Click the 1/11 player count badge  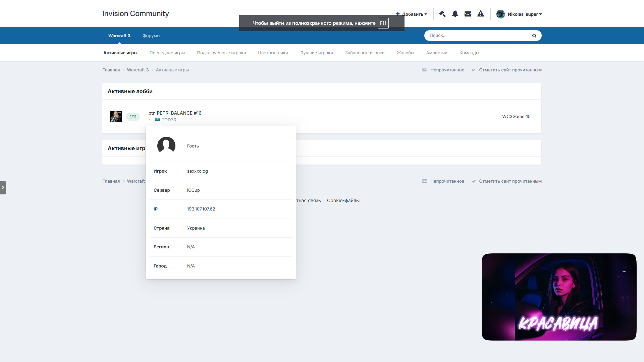tap(133, 117)
